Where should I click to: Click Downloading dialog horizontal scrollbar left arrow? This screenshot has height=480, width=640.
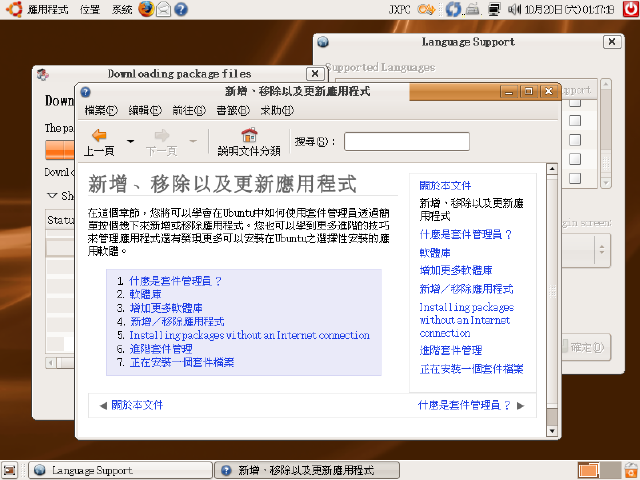tap(51, 362)
